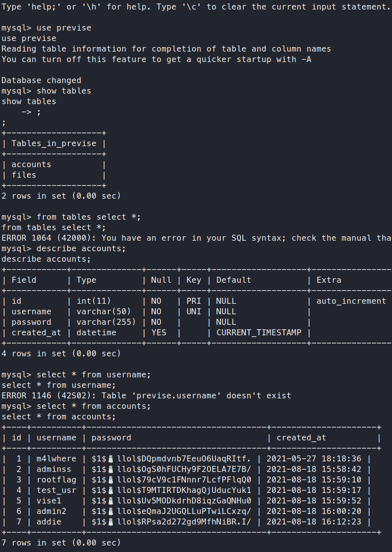The image size is (392, 552).
Task: Click the salt emoji in rootflag's hash
Action: pyautogui.click(x=111, y=479)
